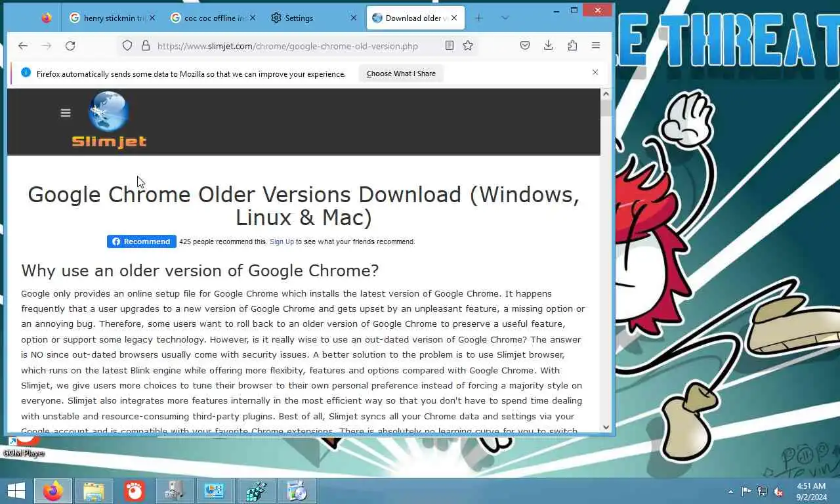
Task: Select the heading 'Why use an older version'
Action: click(200, 270)
